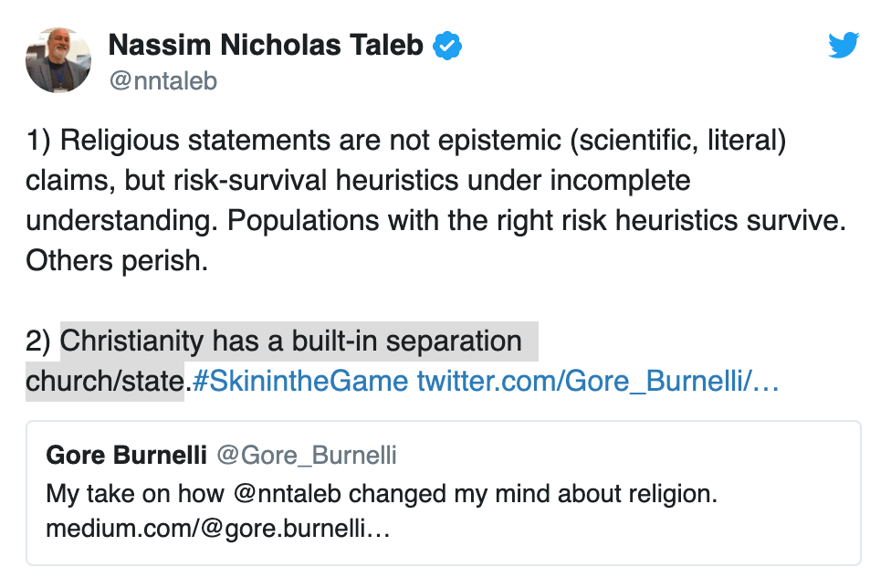The width and height of the screenshot is (891, 588).
Task: Click the highlighted "church/state." text
Action: [105, 381]
